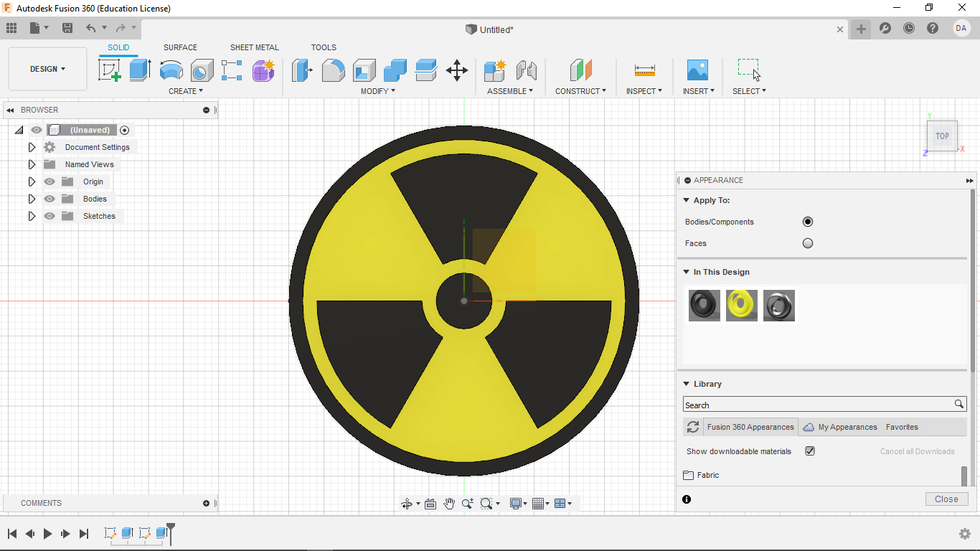
Task: Select the Create Sketch tool
Action: [x=109, y=70]
